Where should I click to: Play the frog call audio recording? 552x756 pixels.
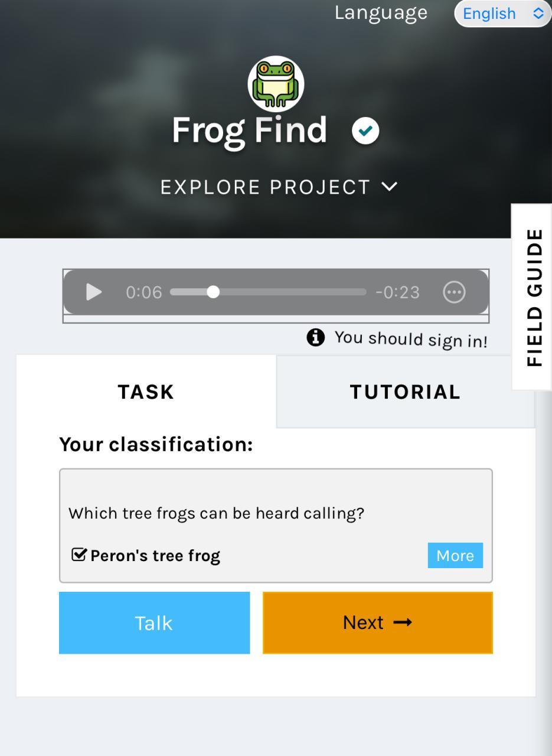click(x=93, y=292)
